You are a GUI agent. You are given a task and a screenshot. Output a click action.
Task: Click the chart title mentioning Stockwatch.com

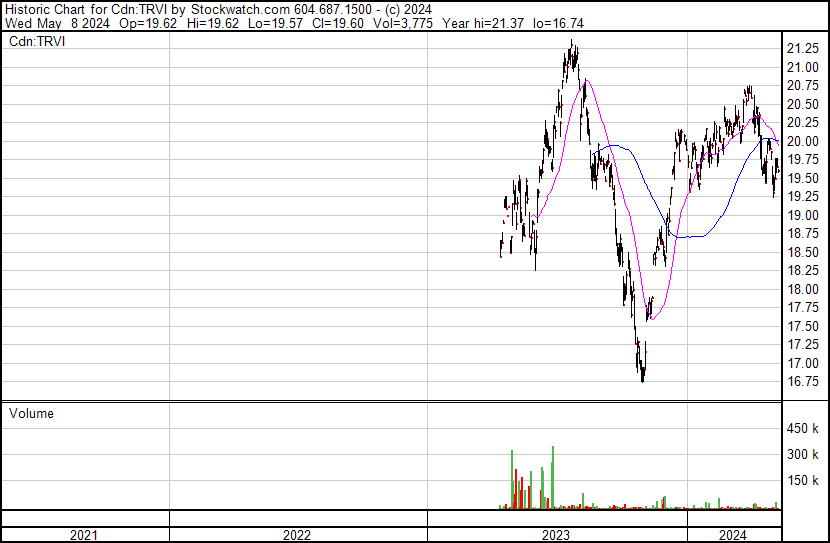coord(218,10)
